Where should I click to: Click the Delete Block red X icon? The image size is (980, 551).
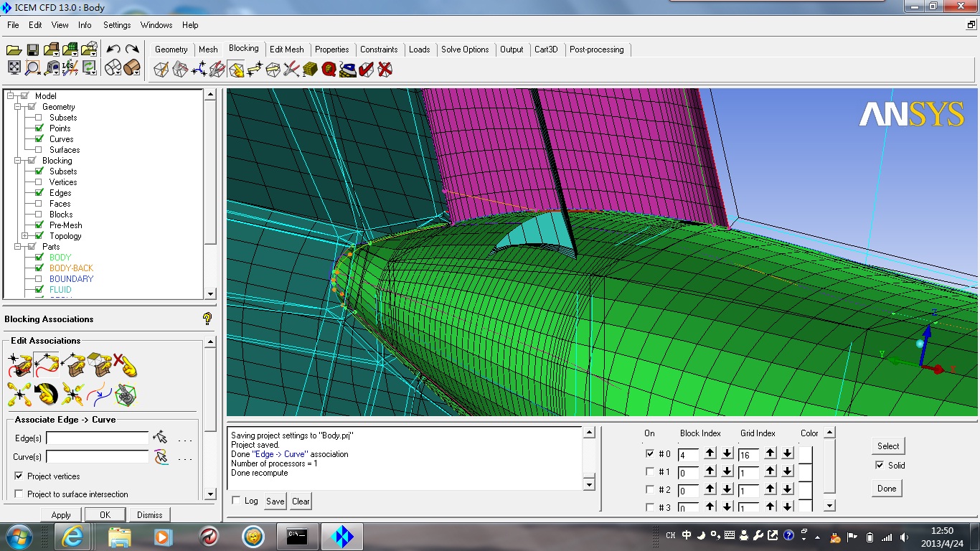[385, 70]
